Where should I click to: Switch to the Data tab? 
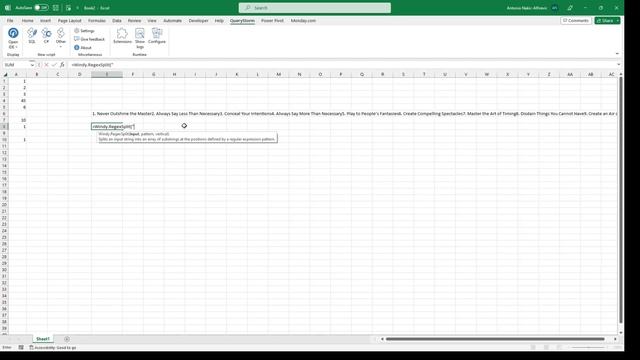pos(117,20)
